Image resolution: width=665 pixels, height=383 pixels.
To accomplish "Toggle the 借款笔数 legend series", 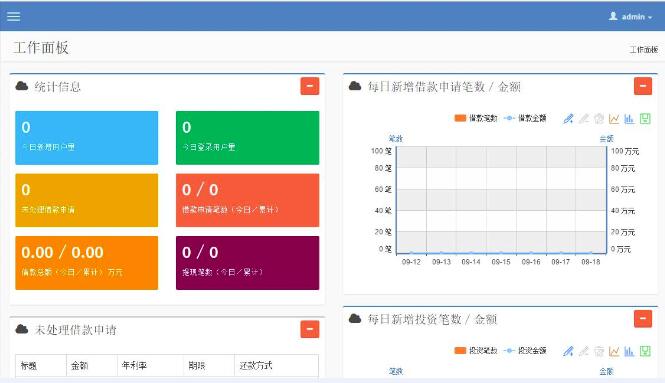I will (x=476, y=118).
